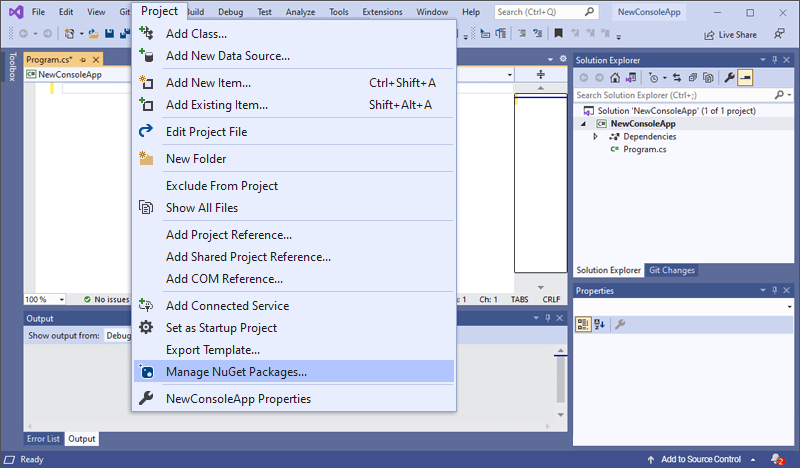
Task: Click Solution Explorer's Show All Files toolbar icon
Action: pos(708,78)
